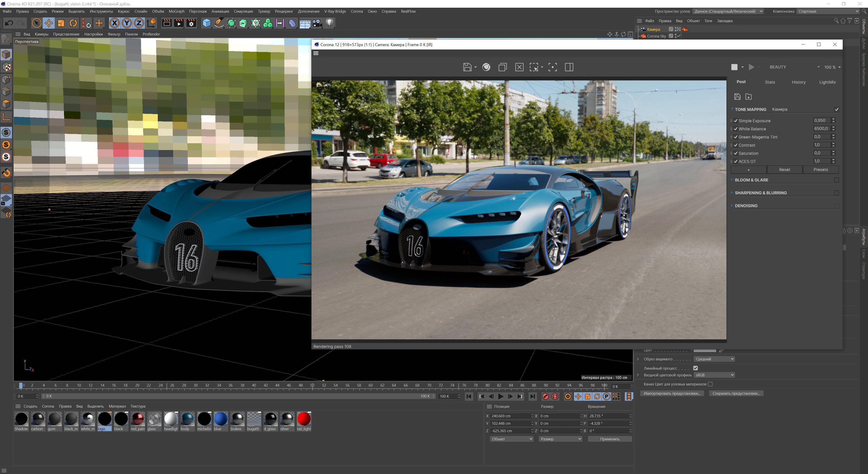Toggle the White Balance checkbox
Screen dimensions: 868x474
coord(736,129)
